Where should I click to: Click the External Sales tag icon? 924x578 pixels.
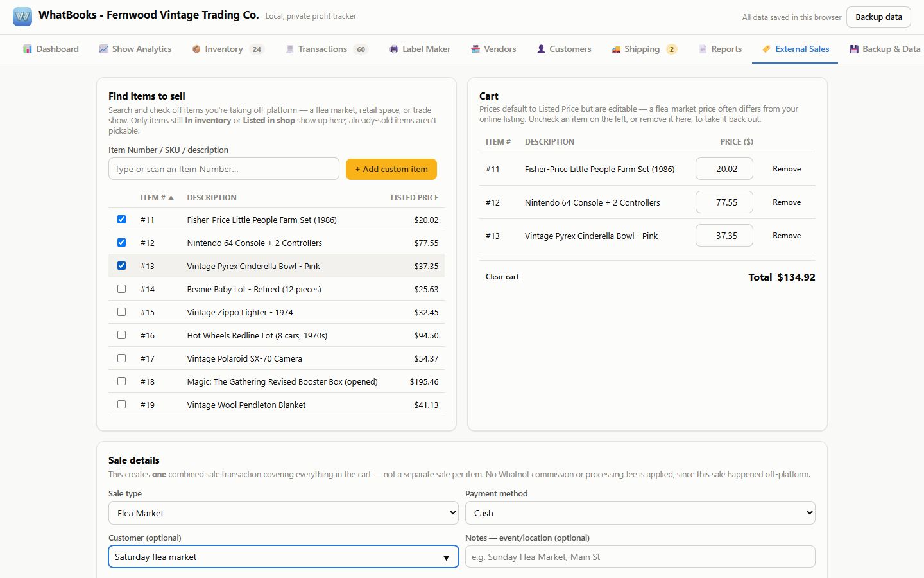(767, 49)
